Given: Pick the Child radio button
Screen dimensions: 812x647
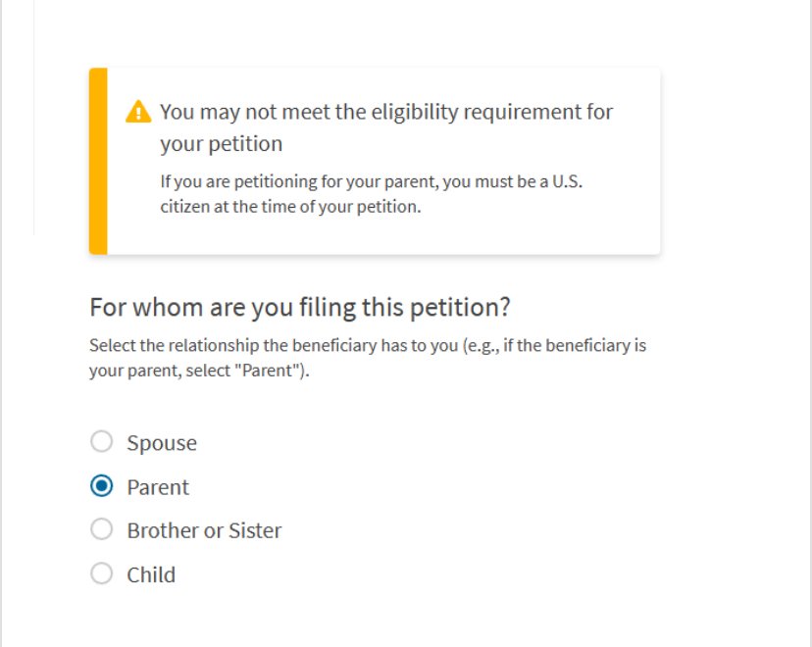Looking at the screenshot, I should (102, 573).
